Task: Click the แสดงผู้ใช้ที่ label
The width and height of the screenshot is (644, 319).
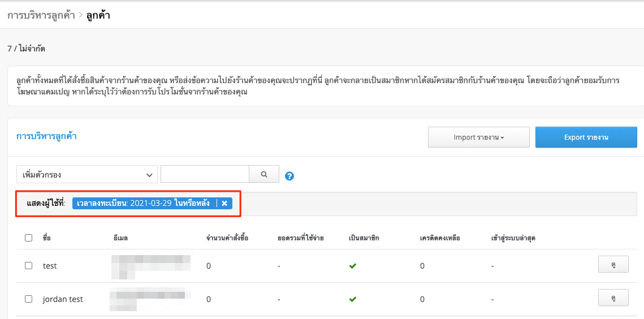Action: coord(46,203)
